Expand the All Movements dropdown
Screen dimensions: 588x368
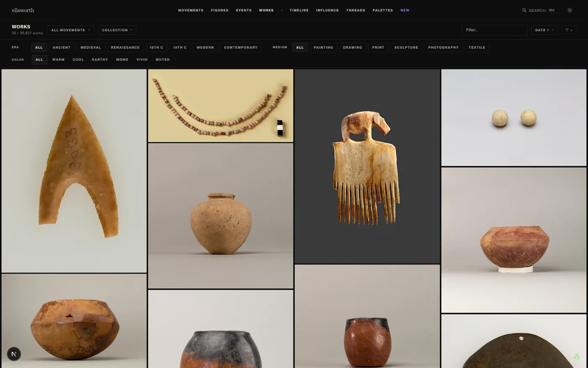[x=71, y=30]
